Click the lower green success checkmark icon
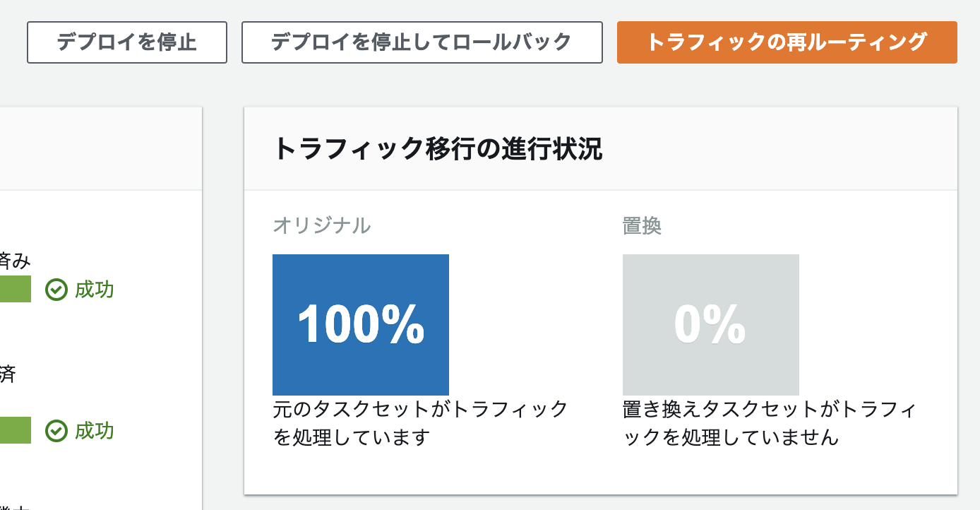 click(56, 431)
